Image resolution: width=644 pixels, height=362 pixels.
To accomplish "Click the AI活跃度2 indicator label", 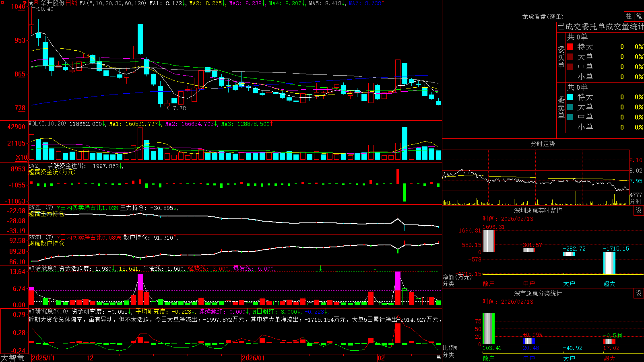I will tap(42, 268).
